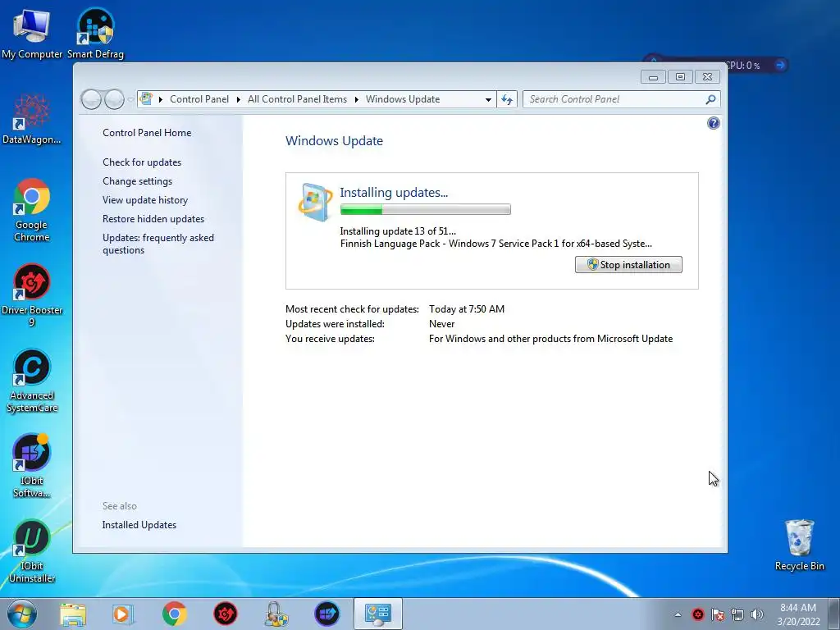Open network status tray icon
The width and height of the screenshot is (840, 630).
tap(737, 614)
